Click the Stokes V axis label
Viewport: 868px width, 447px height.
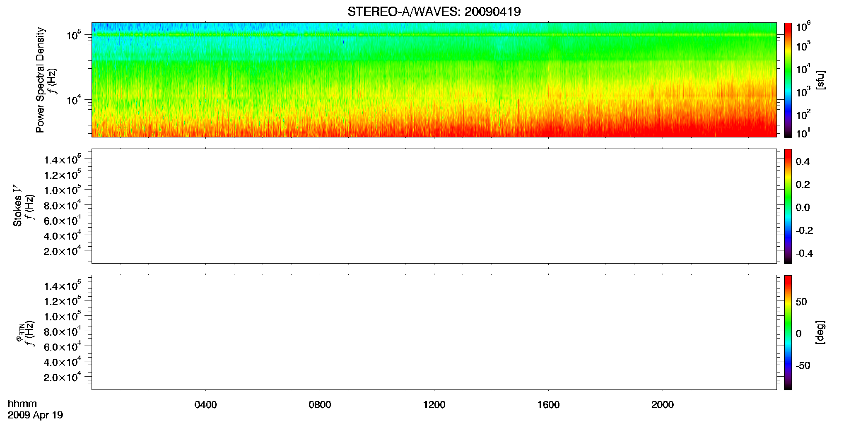click(x=18, y=206)
